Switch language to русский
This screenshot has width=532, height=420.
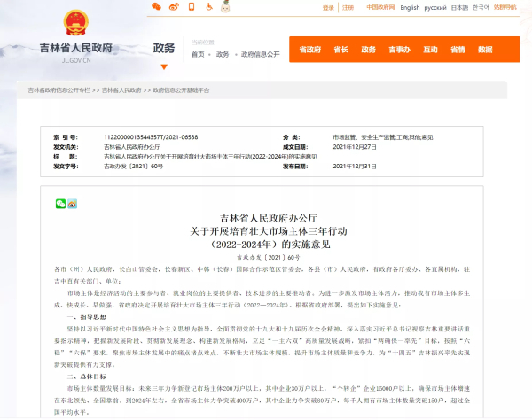pyautogui.click(x=435, y=8)
